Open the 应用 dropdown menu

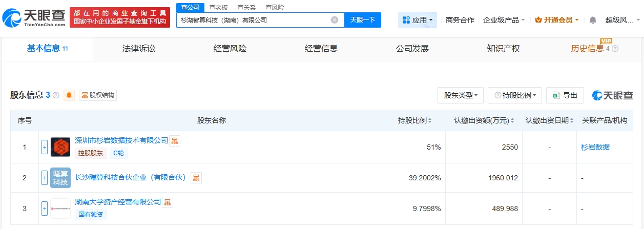[417, 20]
